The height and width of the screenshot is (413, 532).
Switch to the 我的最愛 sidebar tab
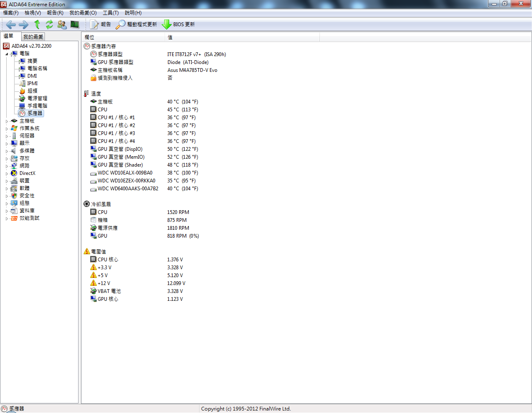(x=33, y=37)
